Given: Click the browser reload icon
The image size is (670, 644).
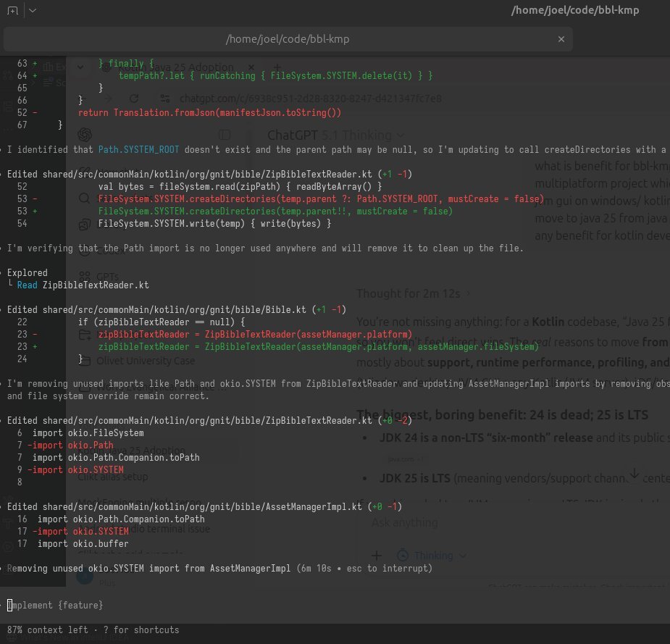Looking at the screenshot, I should [x=133, y=98].
